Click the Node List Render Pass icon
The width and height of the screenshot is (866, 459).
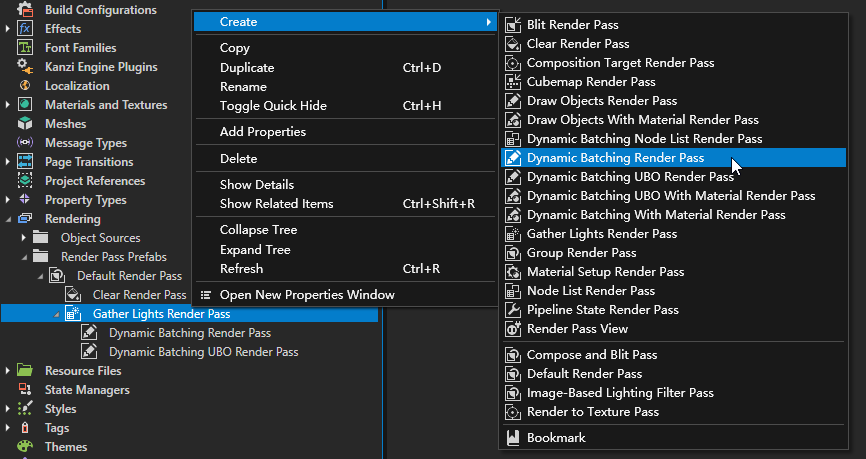click(x=513, y=291)
